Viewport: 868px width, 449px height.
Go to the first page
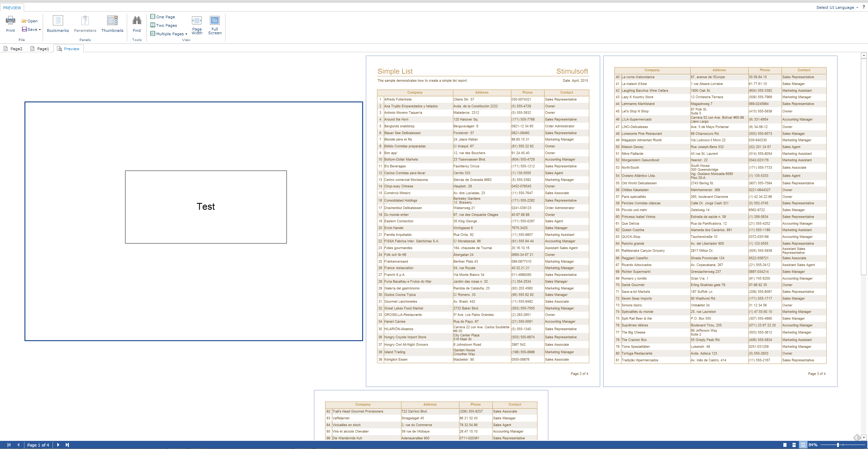[x=9, y=445]
